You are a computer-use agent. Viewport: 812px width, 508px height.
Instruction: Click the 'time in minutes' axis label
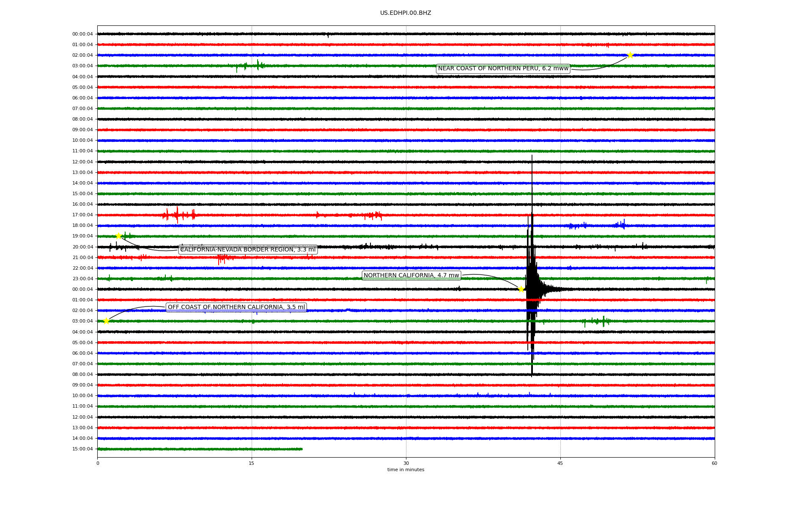(x=406, y=469)
